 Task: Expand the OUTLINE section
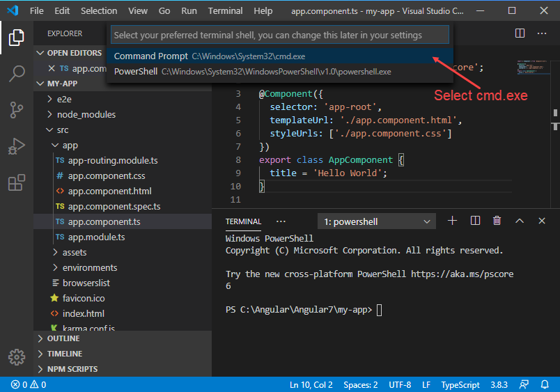pos(63,338)
